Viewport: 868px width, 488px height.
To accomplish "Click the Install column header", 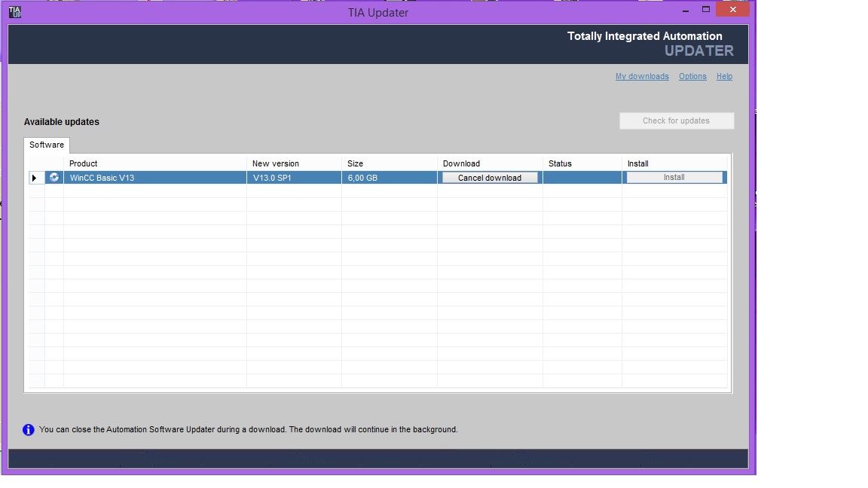I will coord(674,163).
